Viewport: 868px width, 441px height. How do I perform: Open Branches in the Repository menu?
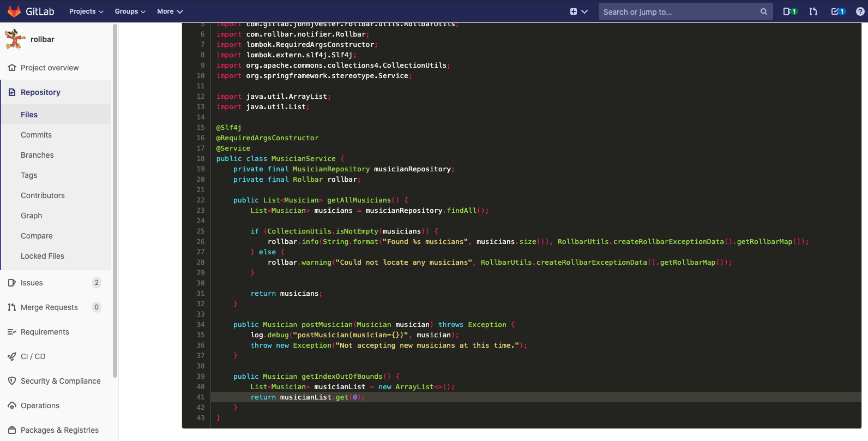click(x=37, y=155)
